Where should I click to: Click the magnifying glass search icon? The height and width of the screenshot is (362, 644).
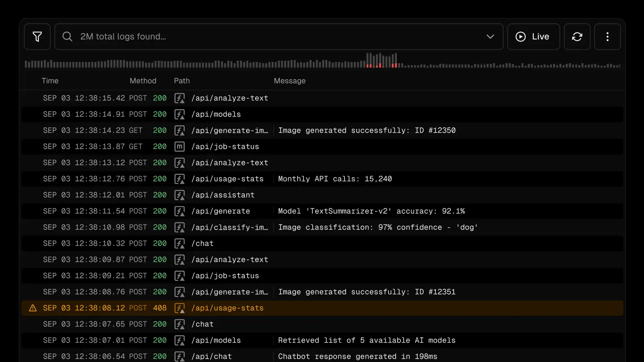tap(67, 37)
